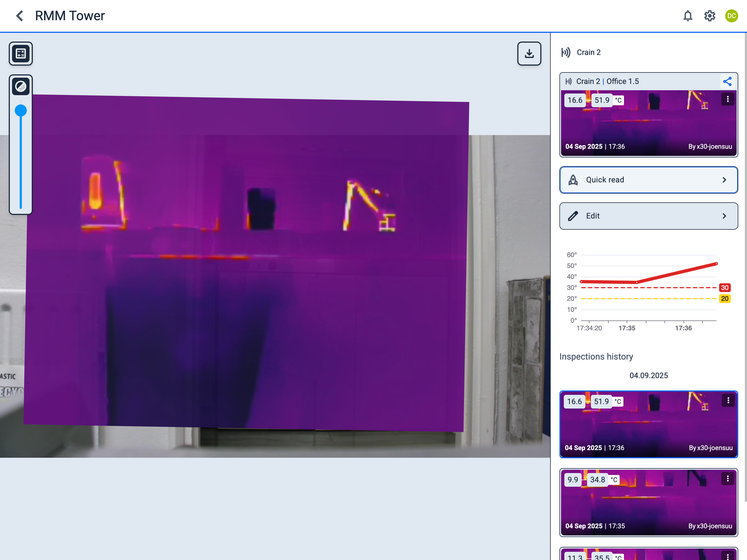
Task: Open options for the 17:36 history inspection
Action: pos(728,400)
